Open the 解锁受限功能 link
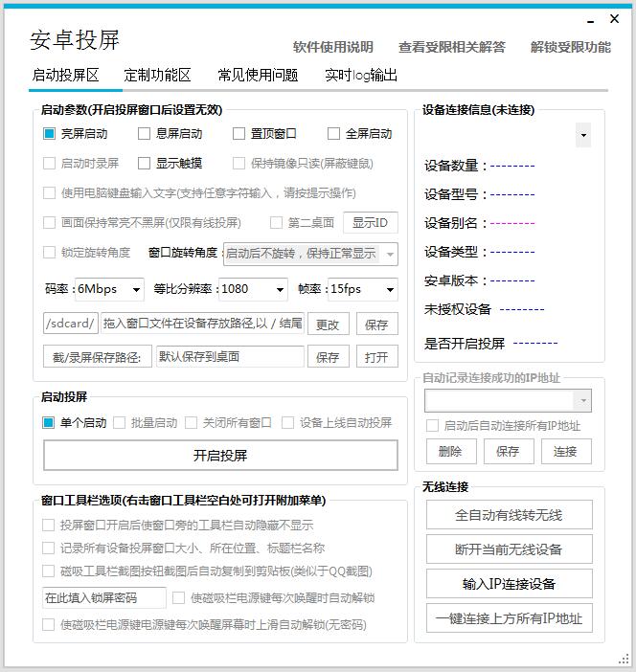The image size is (636, 672). pyautogui.click(x=570, y=47)
